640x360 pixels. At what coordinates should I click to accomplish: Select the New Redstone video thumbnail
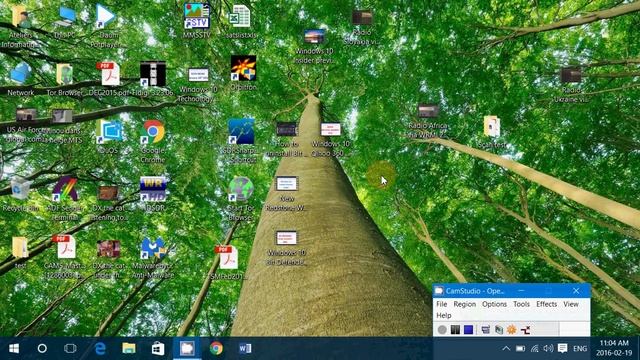[x=287, y=194]
